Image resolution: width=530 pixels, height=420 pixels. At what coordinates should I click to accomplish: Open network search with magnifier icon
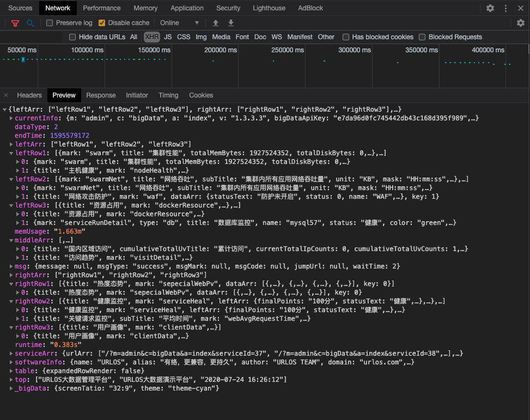click(x=31, y=23)
